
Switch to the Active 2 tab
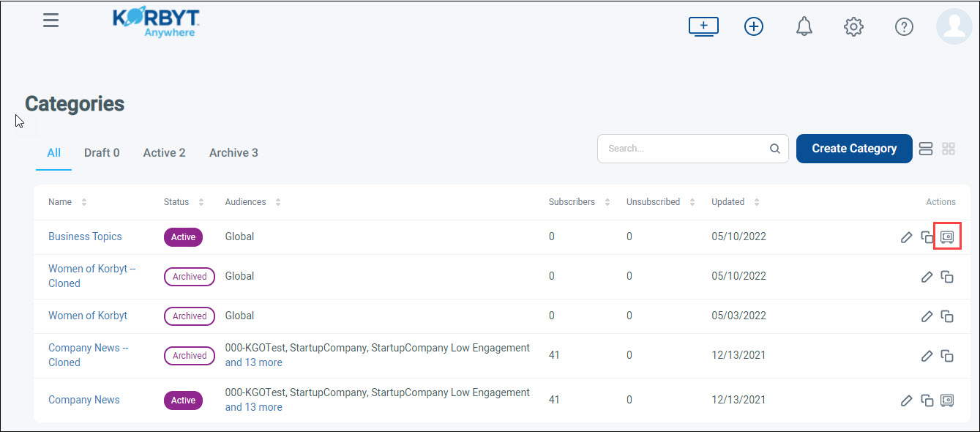click(164, 153)
